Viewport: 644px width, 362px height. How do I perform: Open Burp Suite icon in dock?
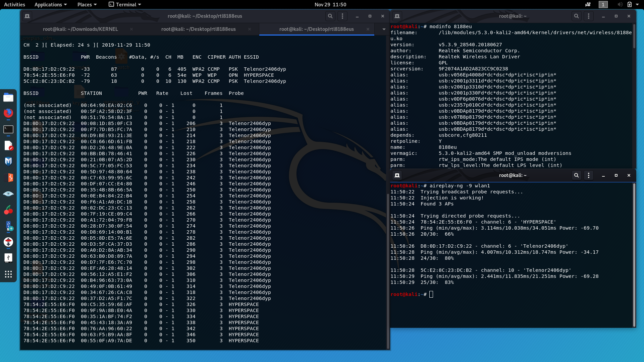[8, 178]
